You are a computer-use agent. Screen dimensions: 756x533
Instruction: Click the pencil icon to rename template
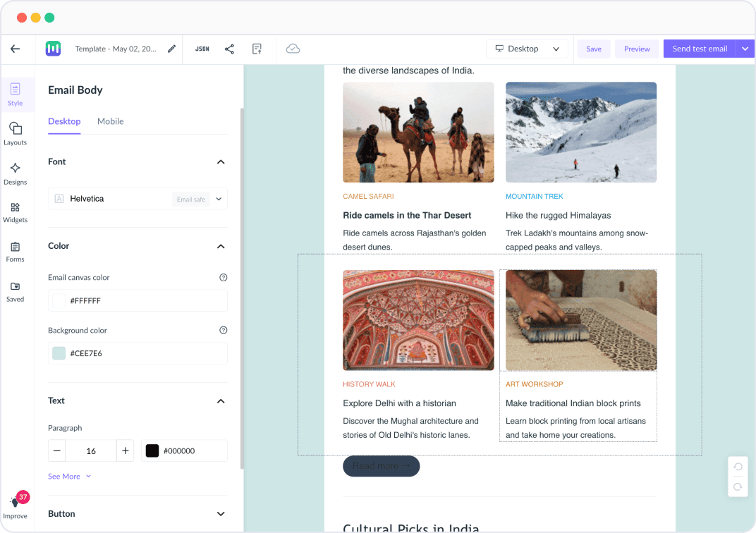[171, 49]
